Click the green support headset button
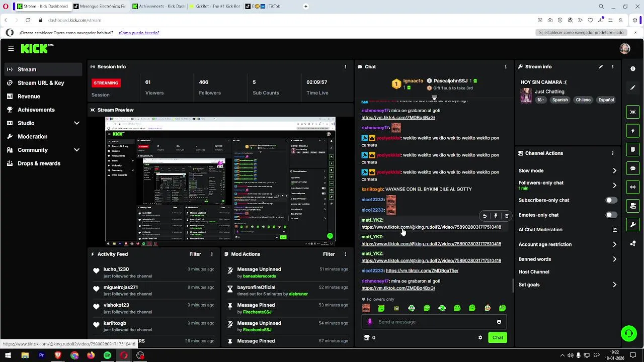Viewport: 644px width, 362px height. pos(628,333)
